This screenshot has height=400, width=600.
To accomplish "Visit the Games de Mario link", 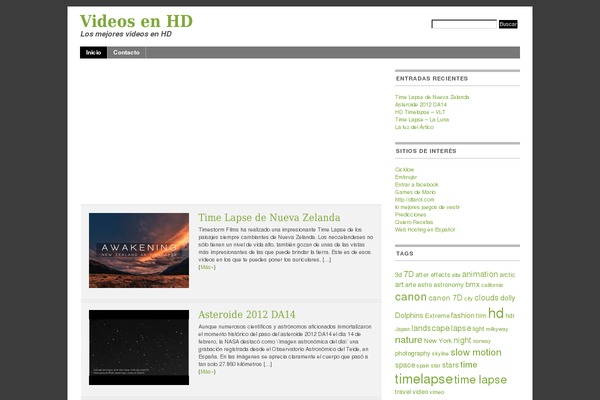I will tap(415, 192).
